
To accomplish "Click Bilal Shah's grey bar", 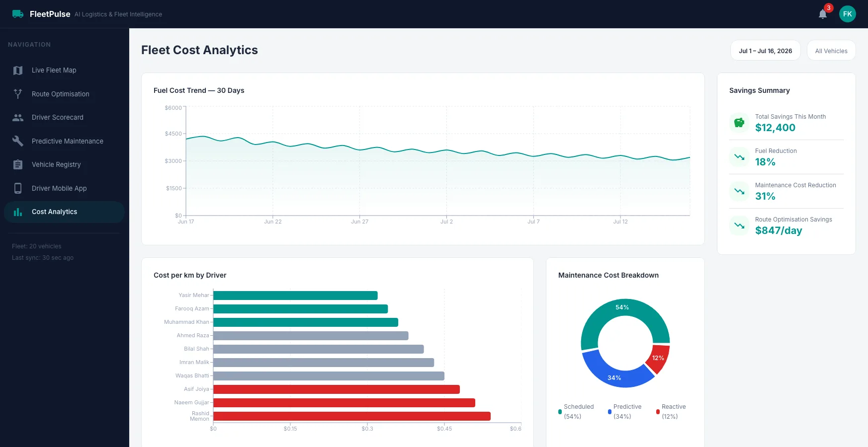I will [x=319, y=349].
